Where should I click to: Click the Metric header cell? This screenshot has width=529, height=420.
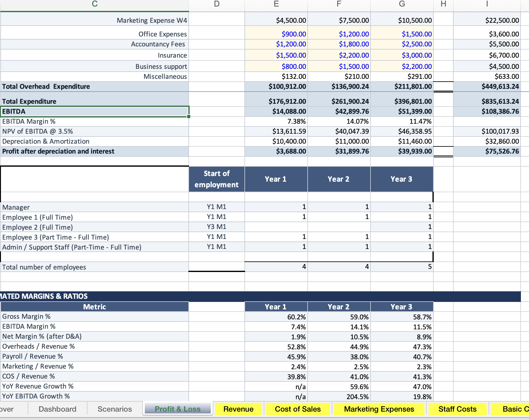(x=95, y=307)
